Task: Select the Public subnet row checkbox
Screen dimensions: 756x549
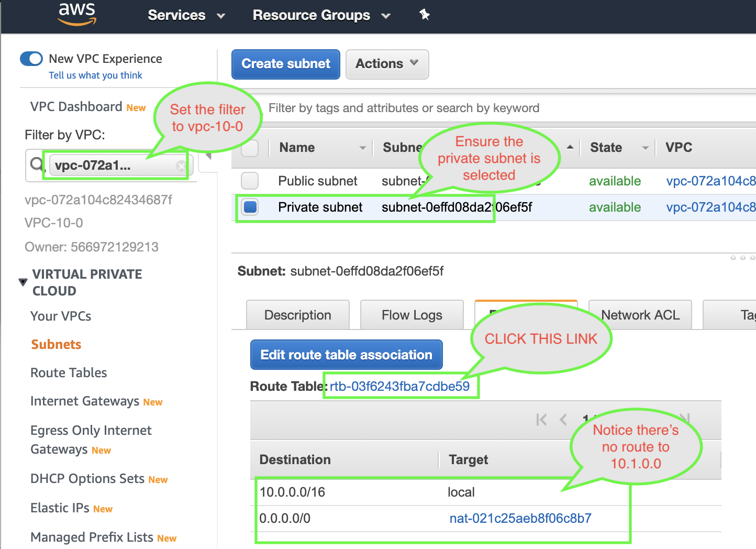Action: coord(250,181)
